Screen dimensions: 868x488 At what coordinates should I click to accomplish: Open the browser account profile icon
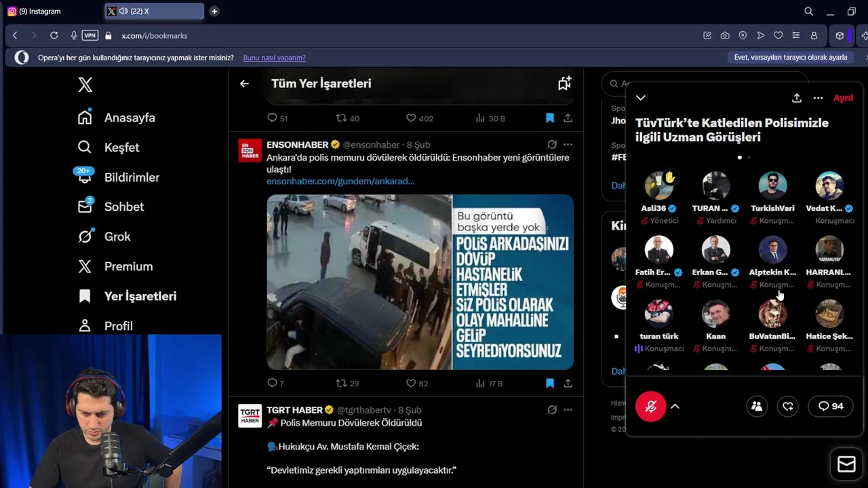pyautogui.click(x=814, y=35)
